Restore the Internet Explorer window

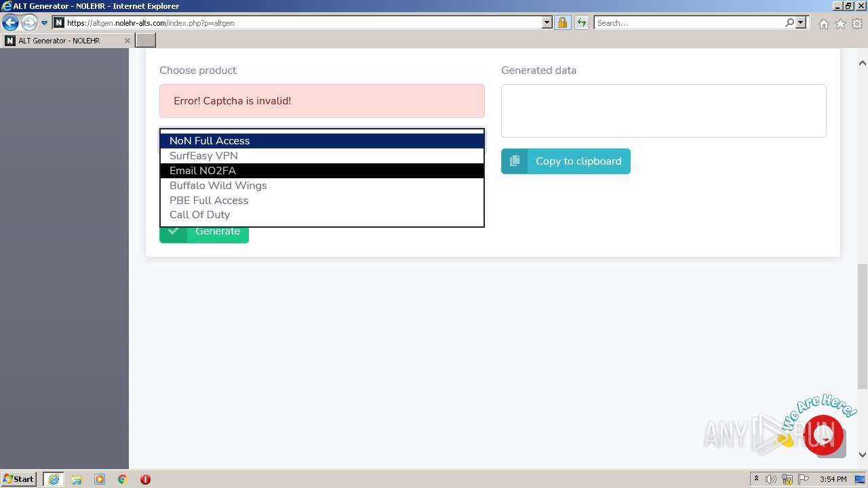(848, 6)
